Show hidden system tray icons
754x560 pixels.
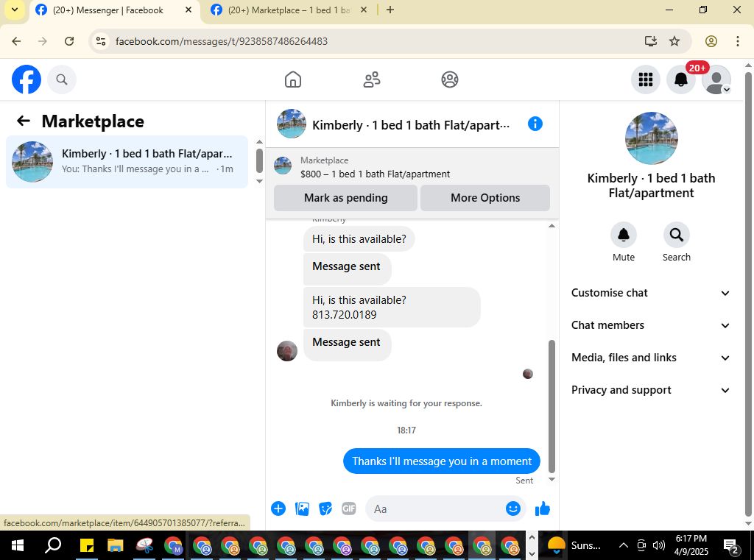[x=623, y=545]
